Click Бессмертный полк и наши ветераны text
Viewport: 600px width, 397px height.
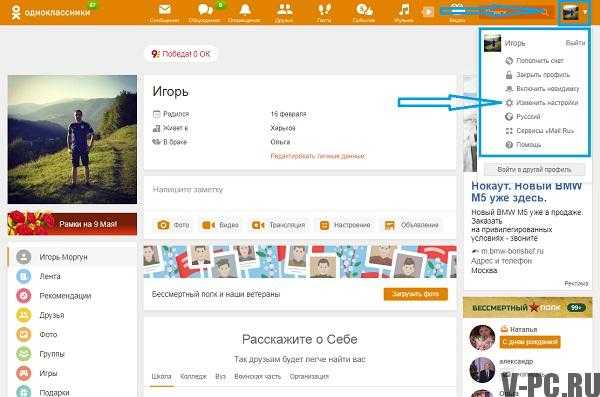(x=216, y=294)
